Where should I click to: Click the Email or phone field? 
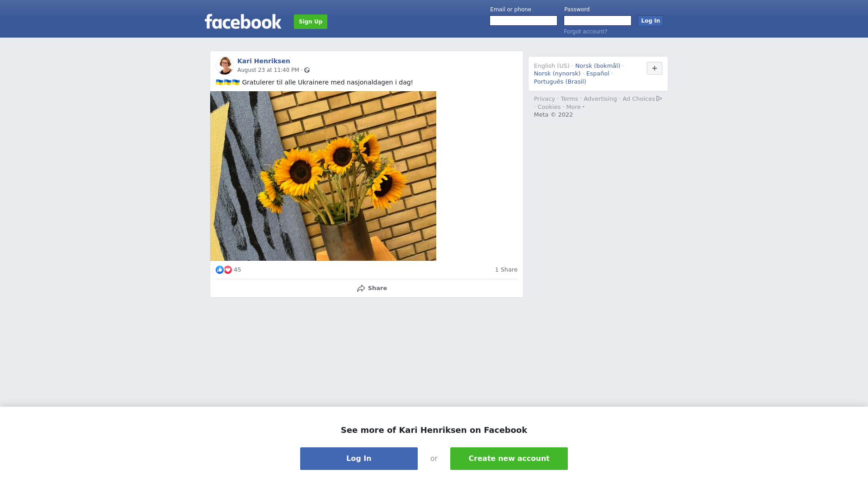[x=524, y=21]
